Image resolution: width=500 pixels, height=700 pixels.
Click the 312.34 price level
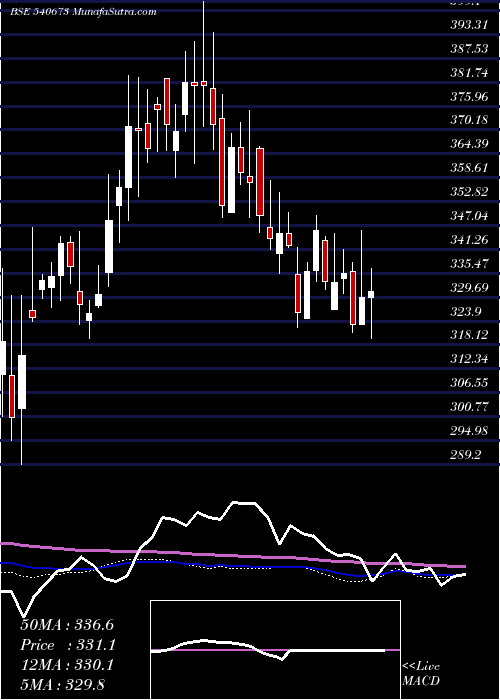coord(469,359)
